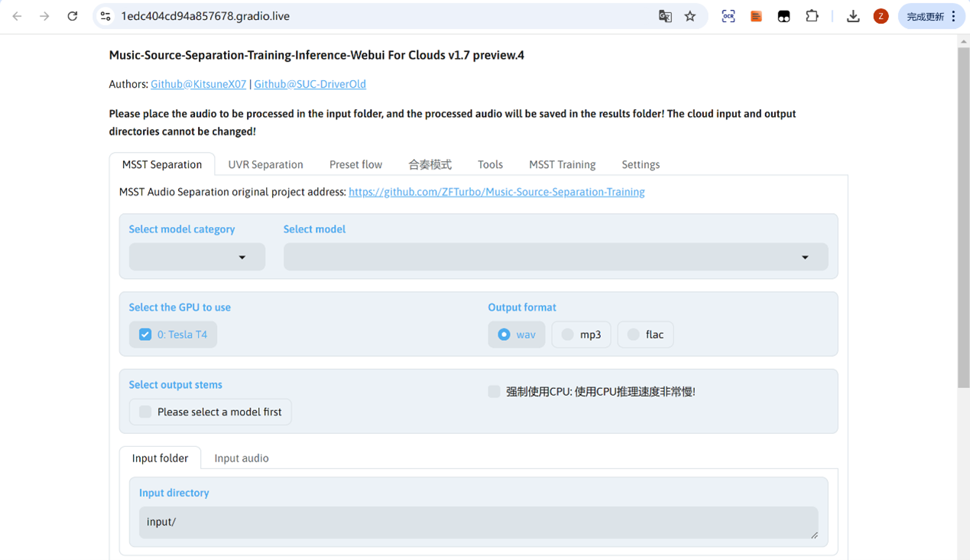Click the Input directory text field
Image resolution: width=970 pixels, height=560 pixels.
click(x=478, y=523)
